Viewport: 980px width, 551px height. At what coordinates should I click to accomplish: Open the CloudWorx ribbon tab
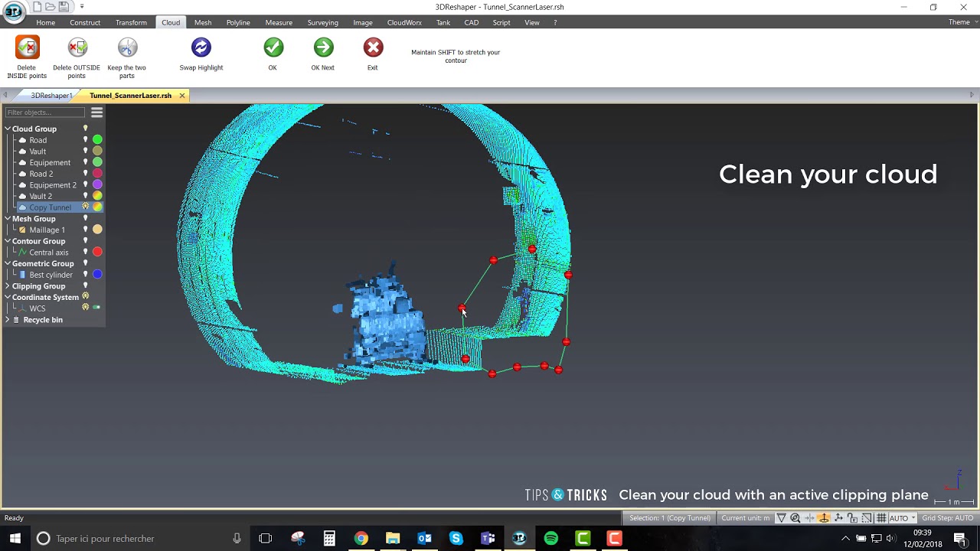(x=404, y=22)
